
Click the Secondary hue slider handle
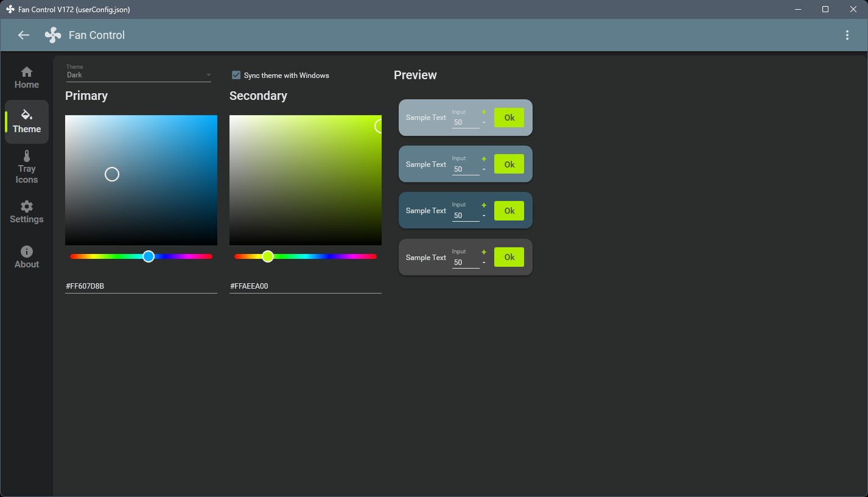[x=268, y=256]
